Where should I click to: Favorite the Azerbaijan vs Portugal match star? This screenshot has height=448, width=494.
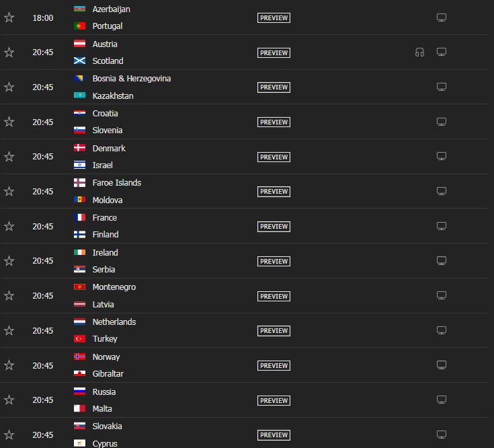[9, 17]
